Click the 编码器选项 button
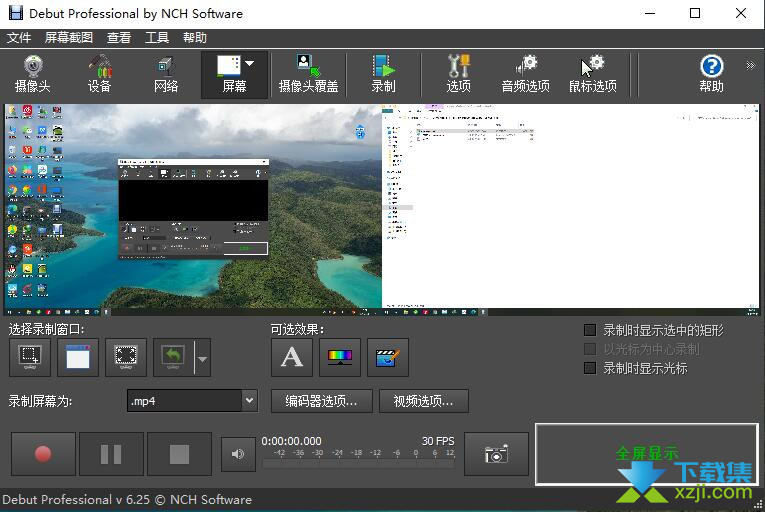The image size is (765, 512). pos(322,401)
